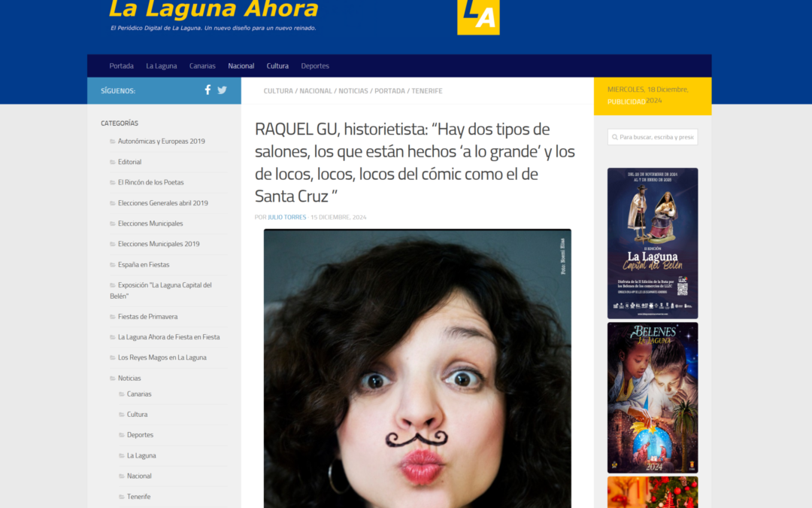Click folder icon beside Elecciones Municipales 2019
812x508 pixels.
pyautogui.click(x=112, y=244)
